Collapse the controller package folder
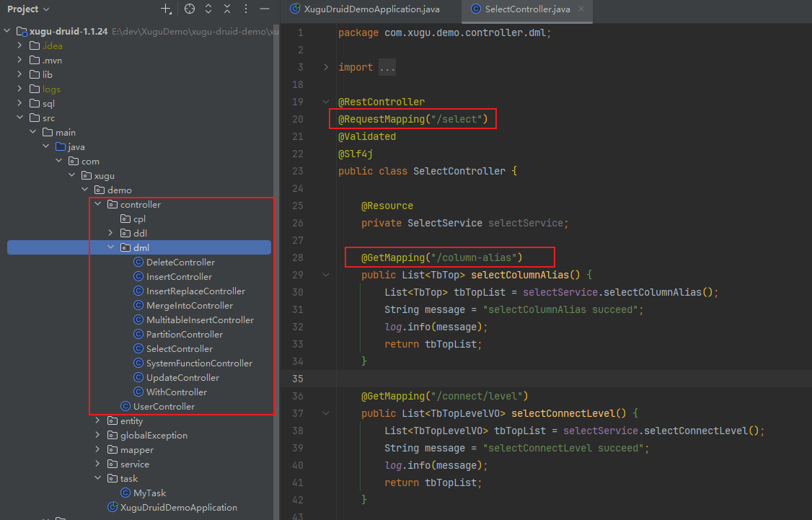Screen dimensions: 812x520 click(x=98, y=205)
